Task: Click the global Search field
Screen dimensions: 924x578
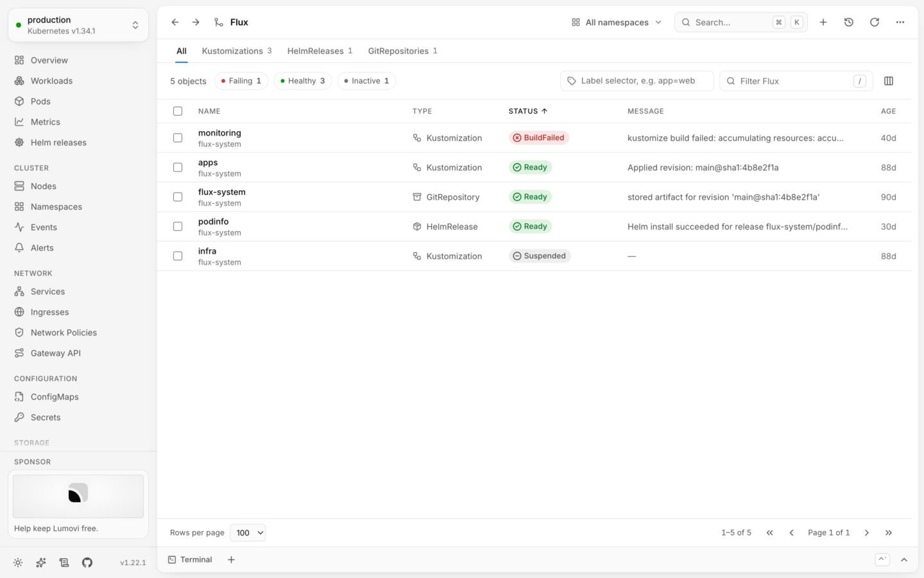Action: pos(741,22)
